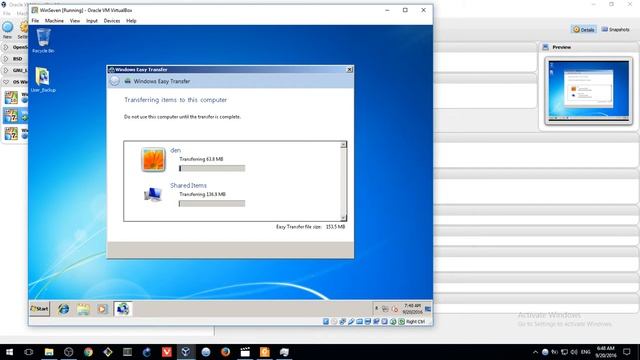Open File Explorer on the host taskbar
The width and height of the screenshot is (640, 360).
click(x=49, y=352)
